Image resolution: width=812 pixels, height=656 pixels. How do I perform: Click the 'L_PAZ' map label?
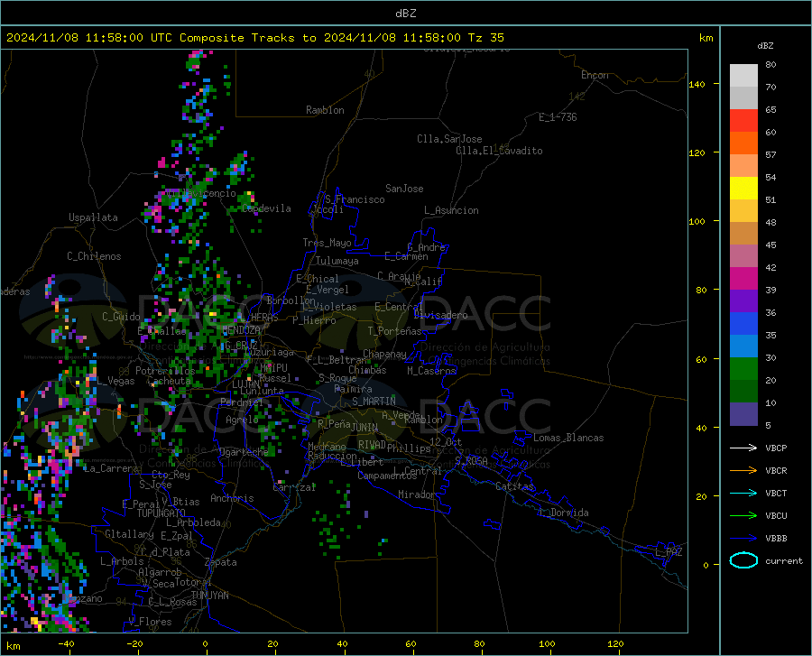[669, 552]
